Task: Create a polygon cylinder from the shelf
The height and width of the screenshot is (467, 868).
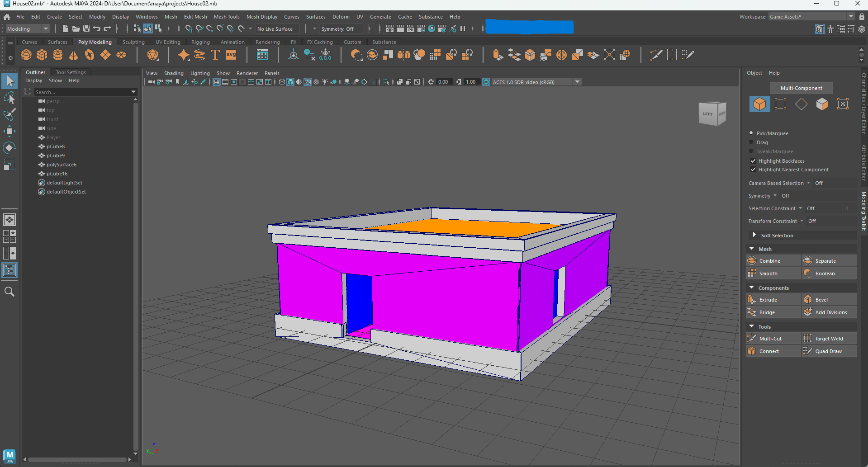Action: 58,55
